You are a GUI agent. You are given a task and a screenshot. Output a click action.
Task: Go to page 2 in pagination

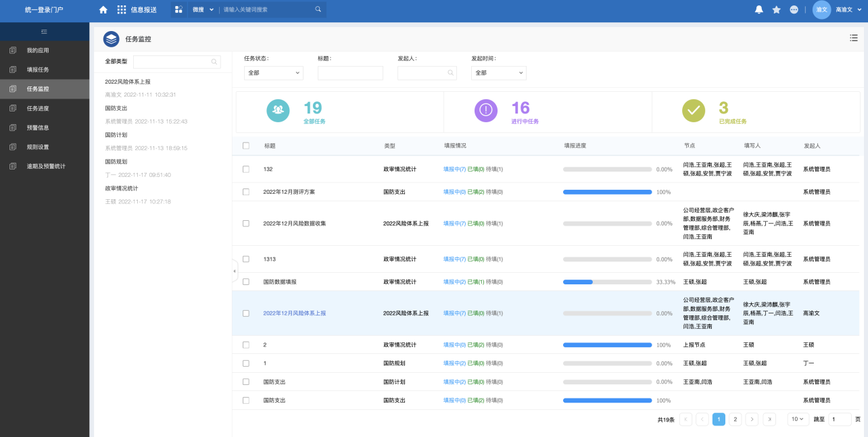pyautogui.click(x=735, y=419)
